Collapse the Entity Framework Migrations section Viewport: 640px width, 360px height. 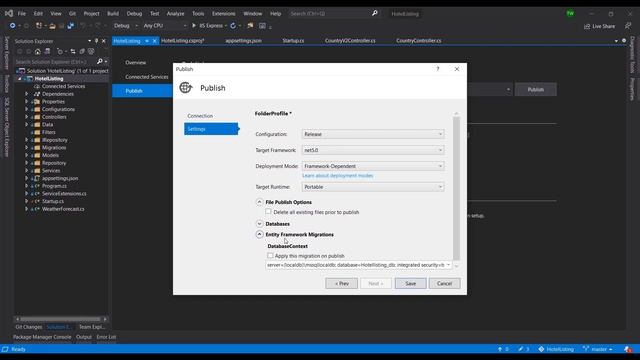(x=259, y=234)
